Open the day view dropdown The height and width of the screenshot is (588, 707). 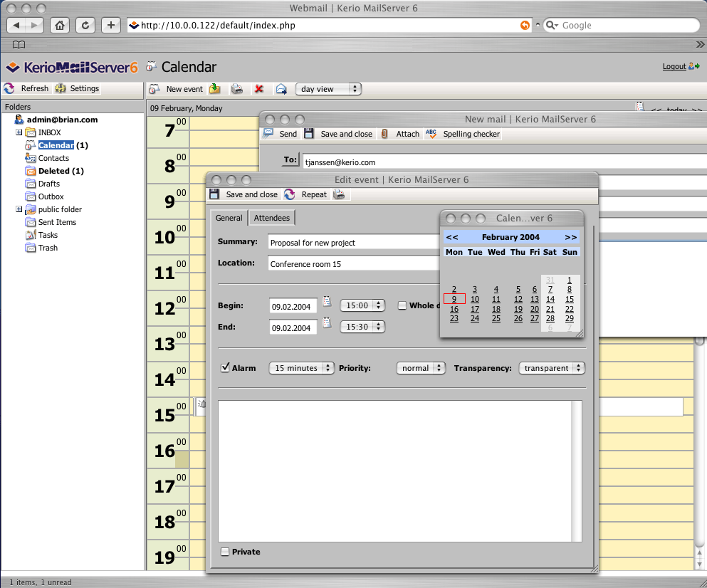pos(329,89)
